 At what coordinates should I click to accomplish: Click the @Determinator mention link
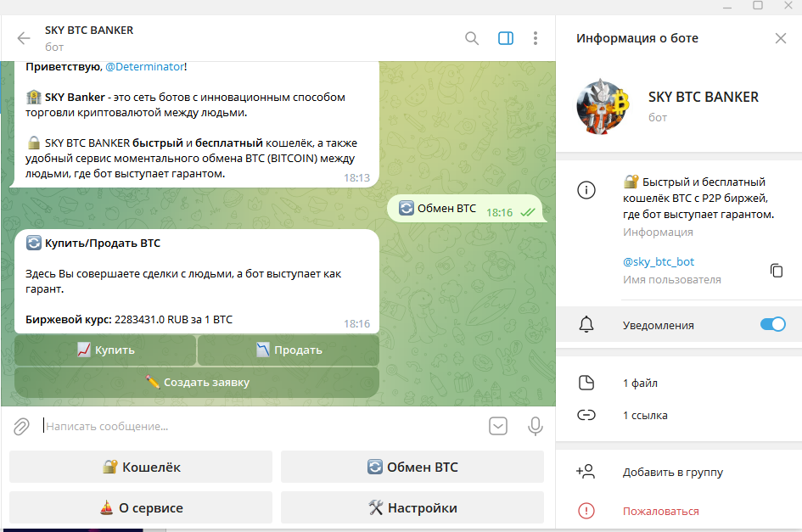145,67
